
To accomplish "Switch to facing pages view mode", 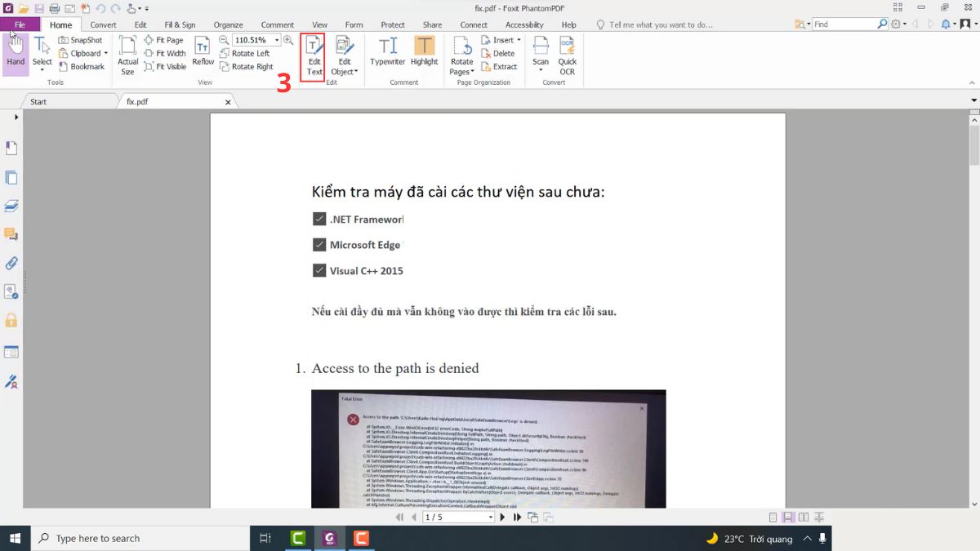I will (804, 517).
